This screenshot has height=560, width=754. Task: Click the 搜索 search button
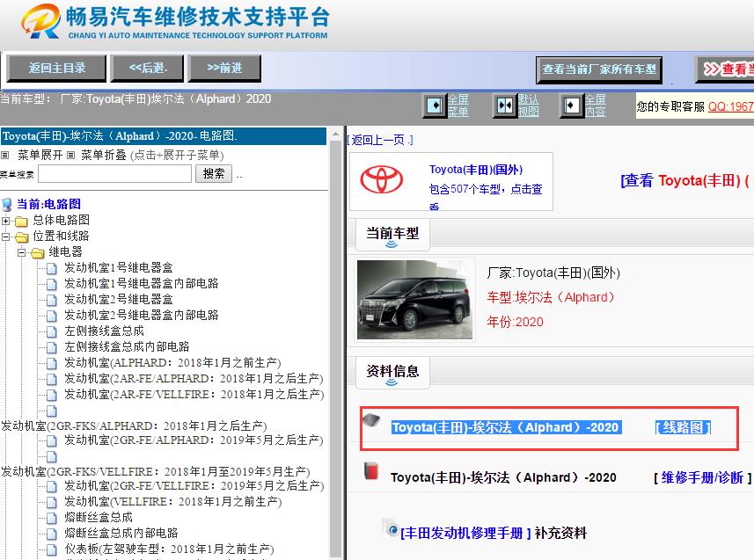point(214,173)
